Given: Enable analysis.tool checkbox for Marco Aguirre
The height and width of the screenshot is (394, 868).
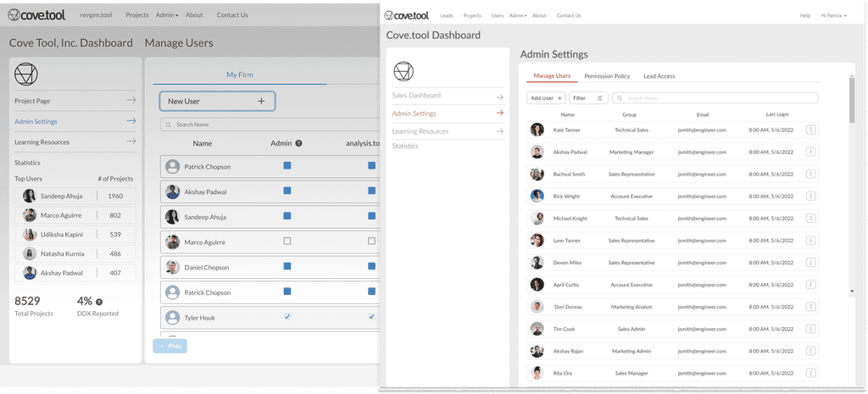Looking at the screenshot, I should pos(371,241).
